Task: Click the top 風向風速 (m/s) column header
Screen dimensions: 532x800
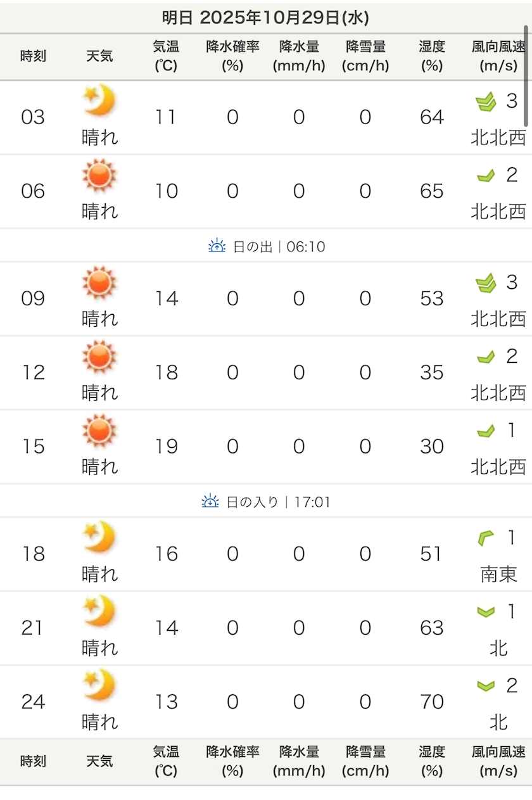Action: click(498, 56)
